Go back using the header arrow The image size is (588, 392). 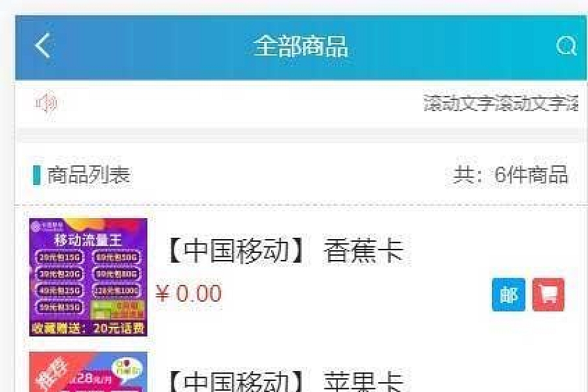point(42,46)
